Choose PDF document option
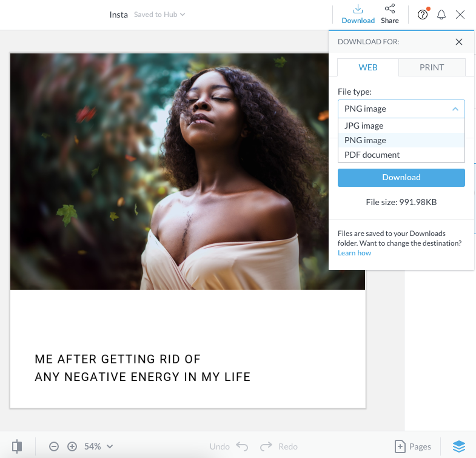Image resolution: width=476 pixels, height=458 pixels. click(401, 155)
